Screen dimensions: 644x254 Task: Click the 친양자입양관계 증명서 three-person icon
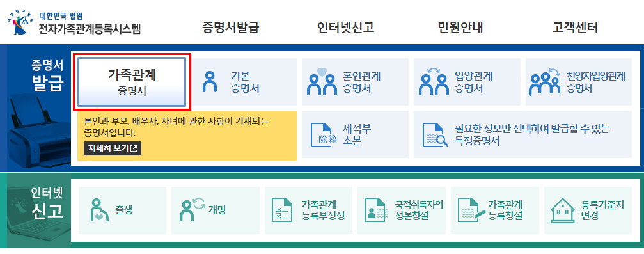point(545,81)
